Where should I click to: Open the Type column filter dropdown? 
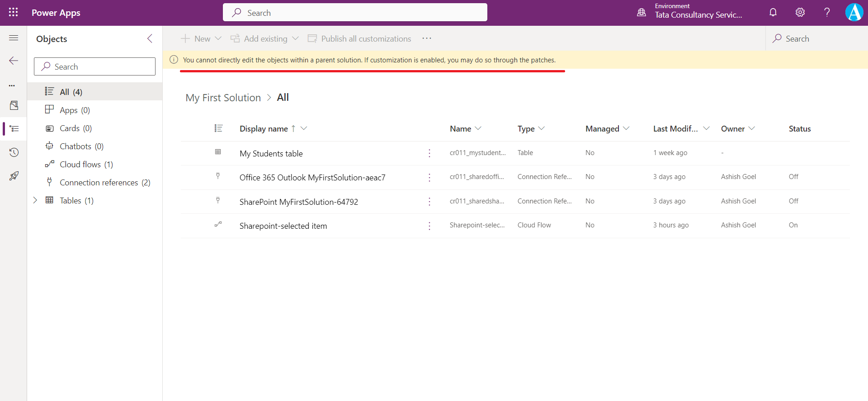542,128
